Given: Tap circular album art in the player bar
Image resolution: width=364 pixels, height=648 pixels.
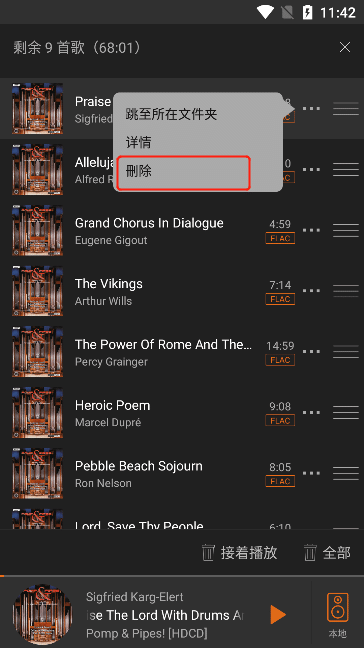Looking at the screenshot, I should point(42,615).
